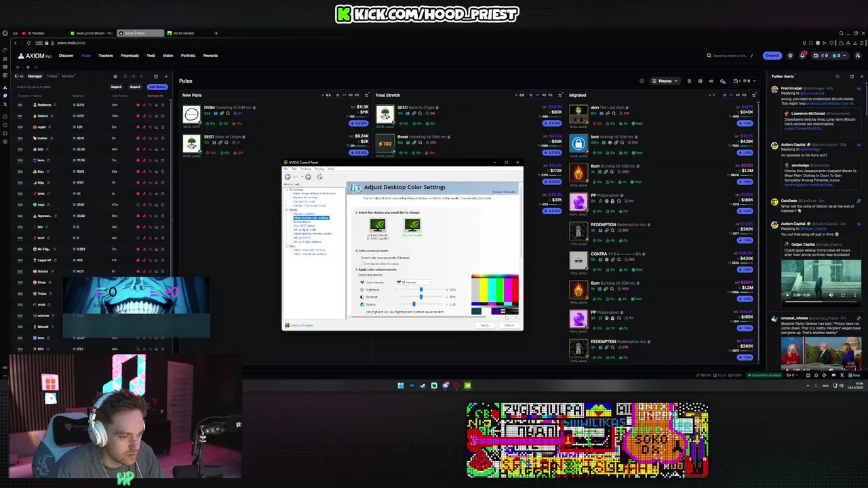Viewport: 868px width, 488px height.
Task: Open NVIDIA Control Panel File menu
Action: coord(285,169)
